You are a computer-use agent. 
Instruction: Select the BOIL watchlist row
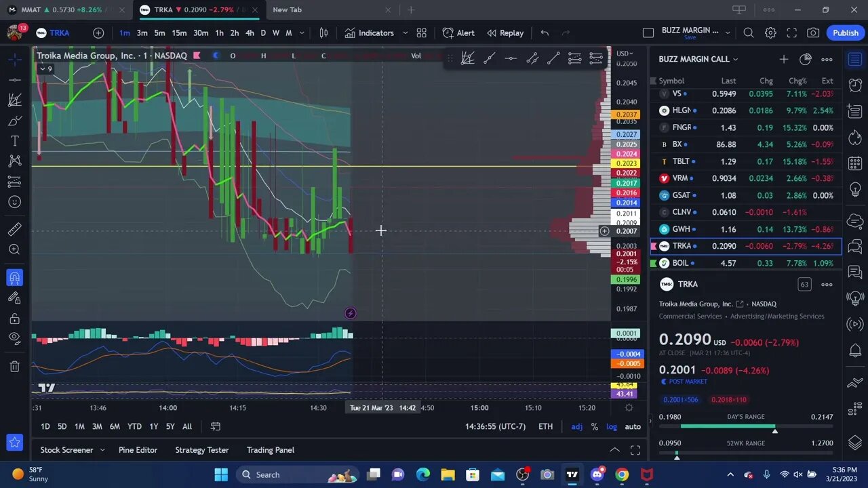click(746, 263)
